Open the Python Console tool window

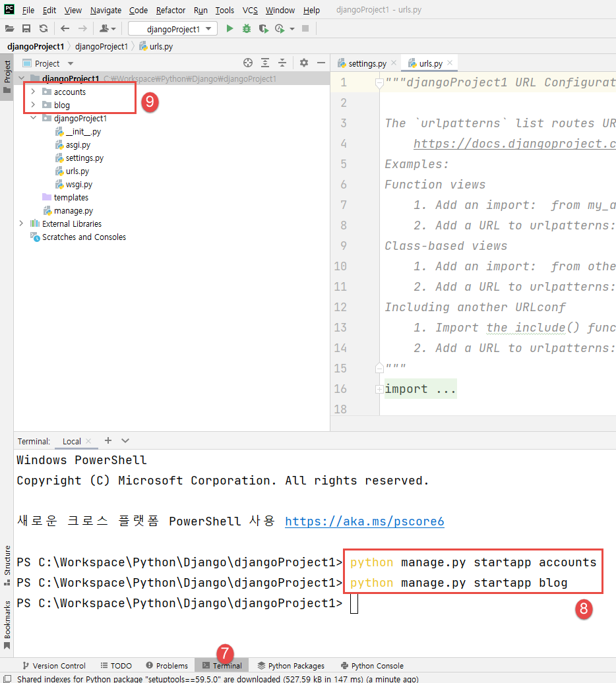[373, 666]
